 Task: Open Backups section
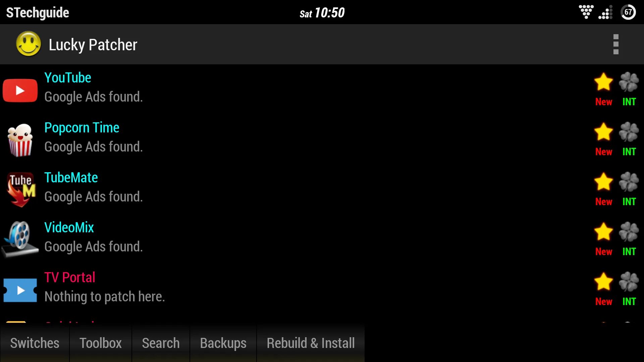(x=222, y=343)
